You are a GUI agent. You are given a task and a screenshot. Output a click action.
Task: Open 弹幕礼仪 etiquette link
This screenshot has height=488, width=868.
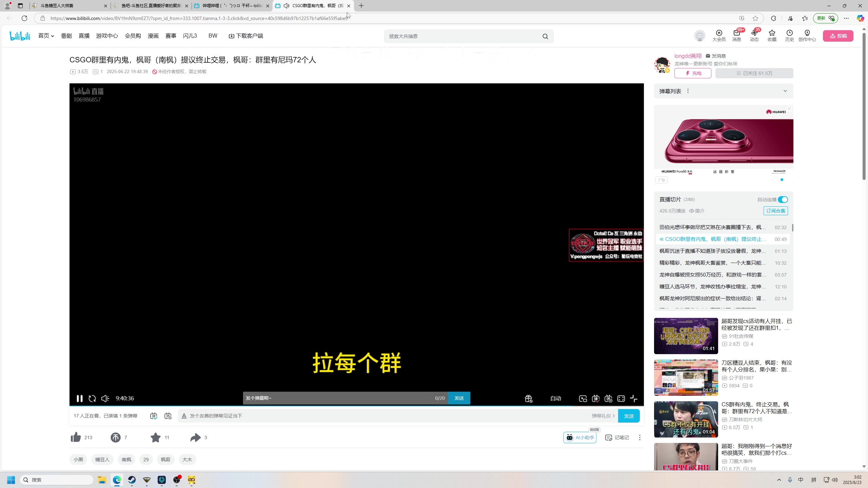[x=603, y=416]
